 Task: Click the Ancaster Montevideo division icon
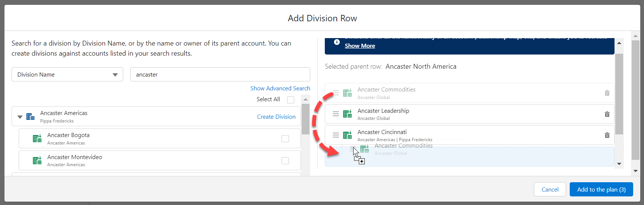[x=37, y=161]
